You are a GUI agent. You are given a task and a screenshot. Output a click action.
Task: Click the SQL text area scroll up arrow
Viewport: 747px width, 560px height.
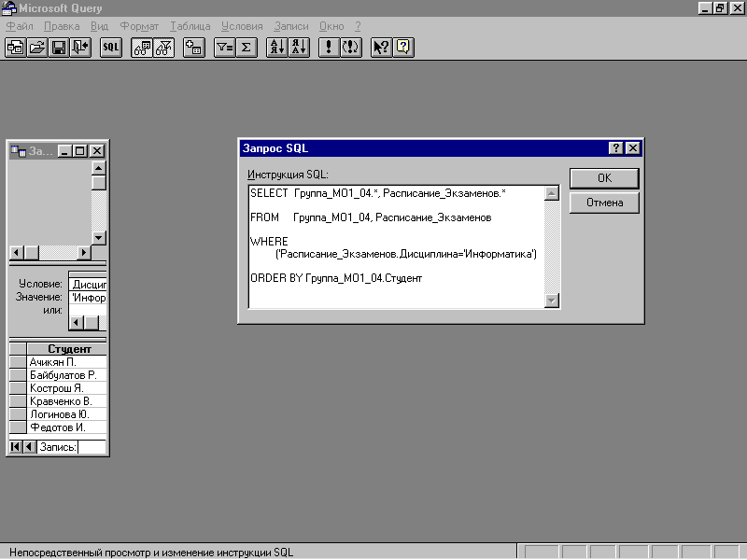(x=552, y=193)
